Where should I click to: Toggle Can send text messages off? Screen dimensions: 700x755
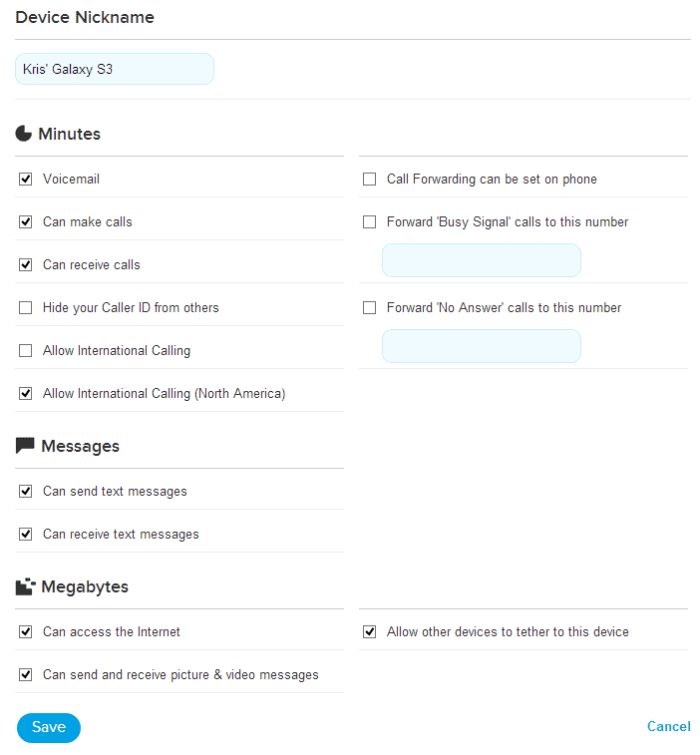coord(26,491)
